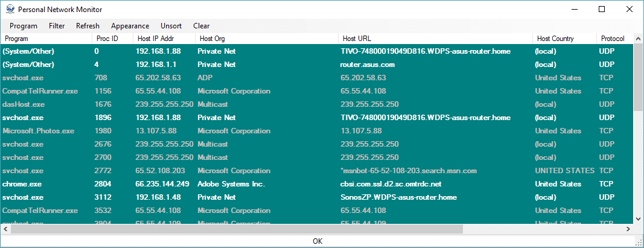Select the Unsort menu item

tap(171, 26)
